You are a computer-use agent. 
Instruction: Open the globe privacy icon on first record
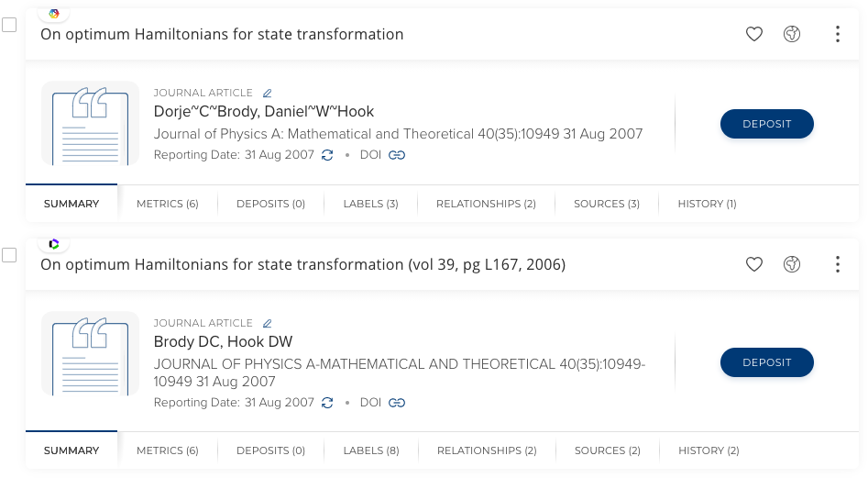[x=792, y=35]
